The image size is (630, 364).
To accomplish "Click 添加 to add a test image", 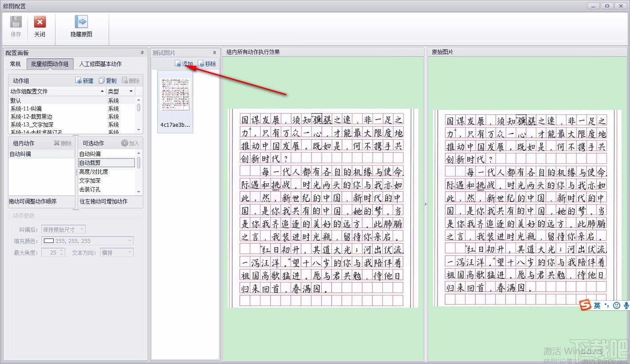I will point(184,64).
